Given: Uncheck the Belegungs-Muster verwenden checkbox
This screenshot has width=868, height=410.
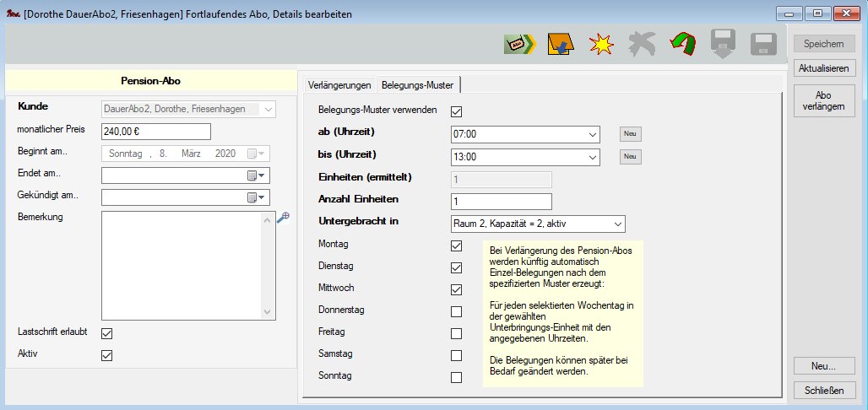Looking at the screenshot, I should coord(457,111).
